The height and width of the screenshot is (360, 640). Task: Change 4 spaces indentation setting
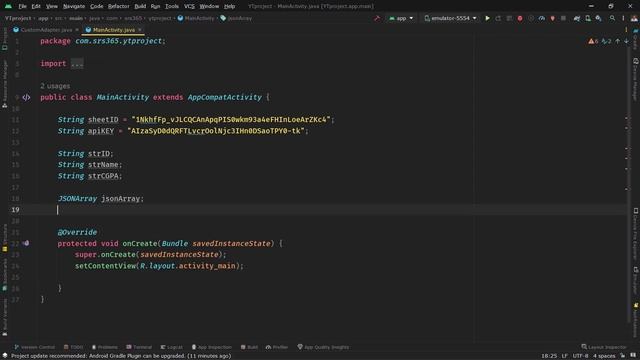click(x=604, y=356)
